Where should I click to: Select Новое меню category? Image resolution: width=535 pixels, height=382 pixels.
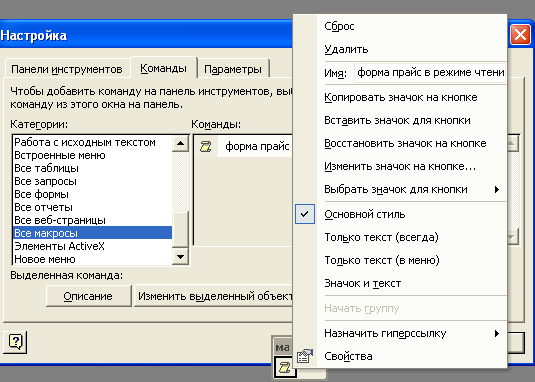(92, 259)
